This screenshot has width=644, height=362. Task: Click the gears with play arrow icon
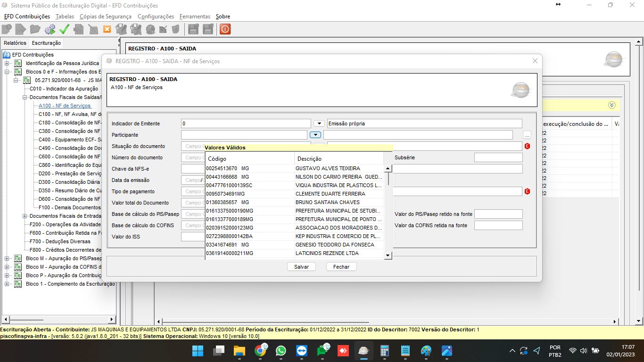coord(50,29)
